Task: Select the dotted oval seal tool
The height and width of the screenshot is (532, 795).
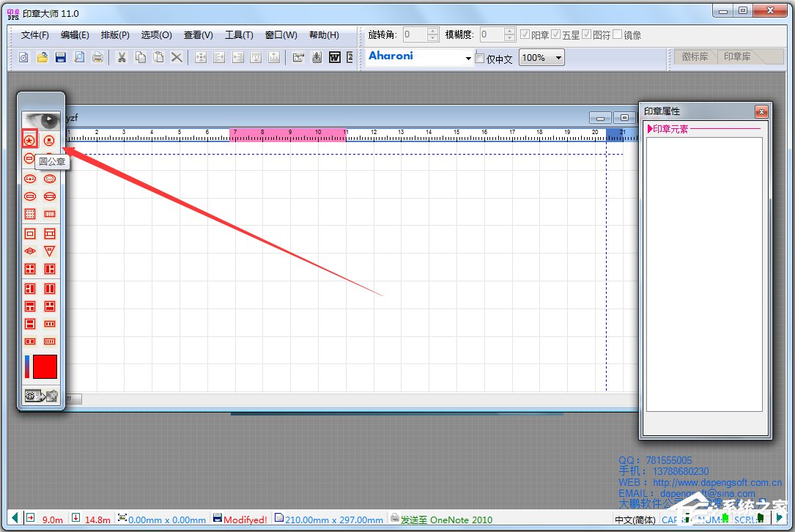Action: pos(50,179)
